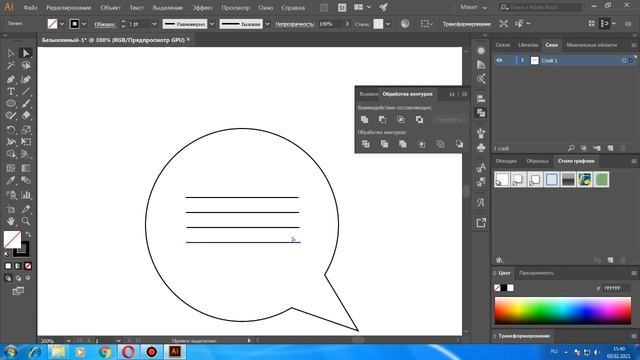Image resolution: width=640 pixels, height=360 pixels.
Task: Click Exclude shape mode in Pathfinder
Action: [x=419, y=120]
